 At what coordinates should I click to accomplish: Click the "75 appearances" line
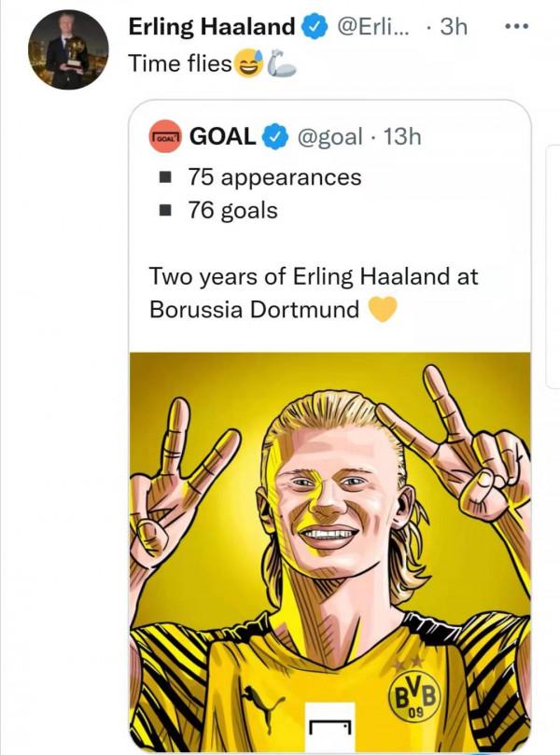[x=273, y=176]
